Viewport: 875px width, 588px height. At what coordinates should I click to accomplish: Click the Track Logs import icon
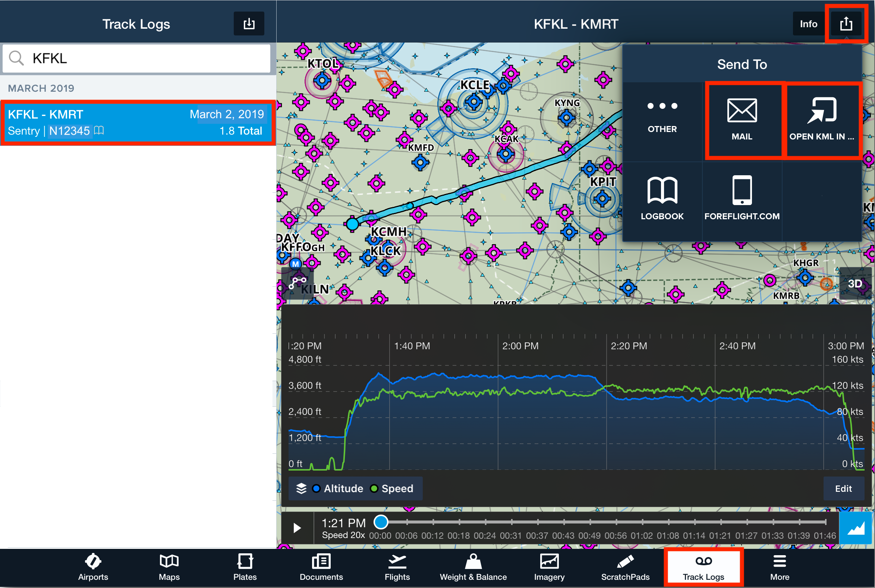pos(249,23)
